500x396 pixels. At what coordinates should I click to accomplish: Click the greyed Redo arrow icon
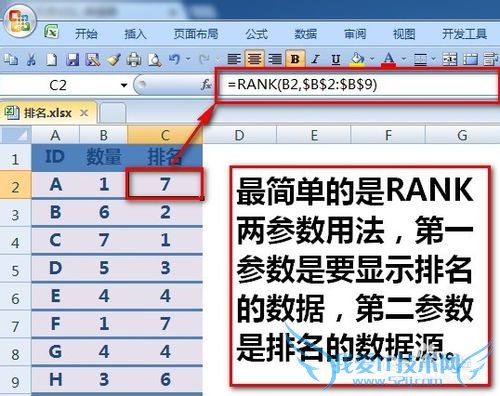[203, 59]
